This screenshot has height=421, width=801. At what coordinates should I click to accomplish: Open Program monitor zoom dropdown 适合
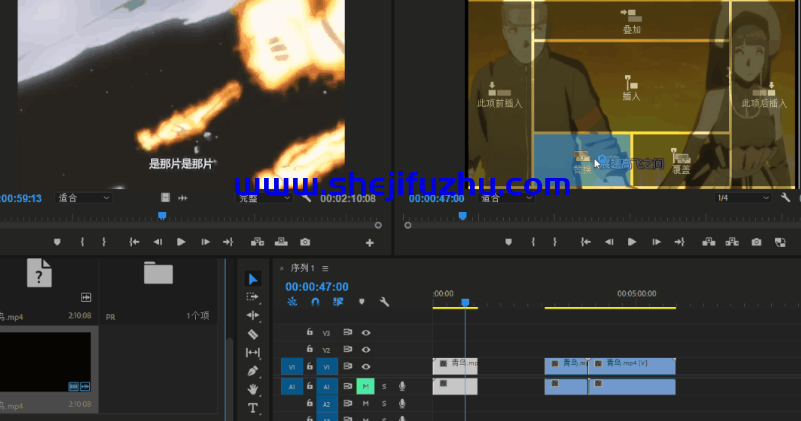[x=506, y=198]
